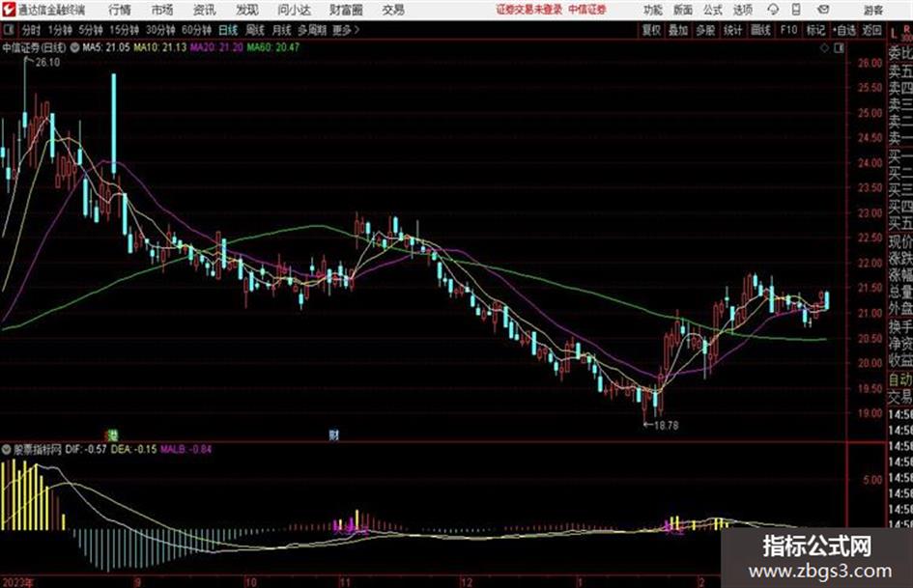This screenshot has height=588, width=913.
Task: Open the 资讯 menu
Action: coord(205,10)
